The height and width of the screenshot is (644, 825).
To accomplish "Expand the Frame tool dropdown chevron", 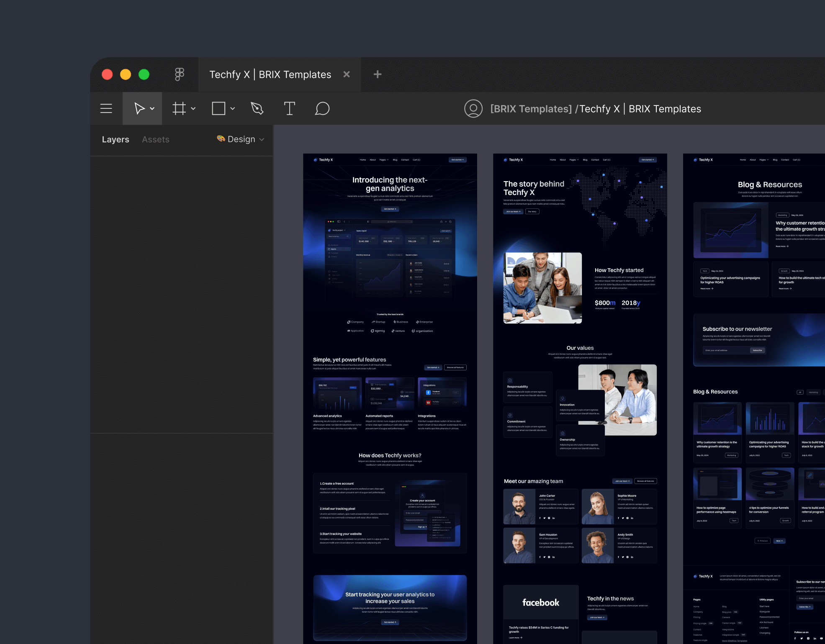I will tap(193, 109).
